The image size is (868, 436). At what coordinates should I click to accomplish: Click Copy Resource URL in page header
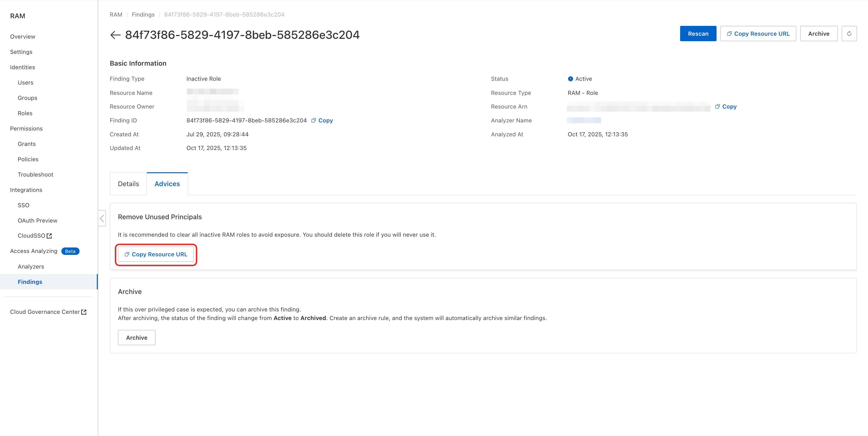click(x=758, y=34)
